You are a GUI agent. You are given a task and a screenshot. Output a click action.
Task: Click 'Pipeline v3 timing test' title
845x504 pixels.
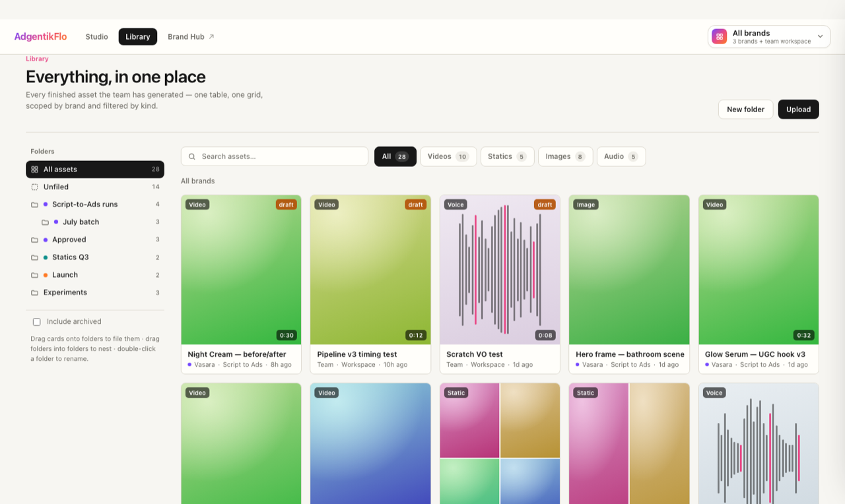pos(357,354)
